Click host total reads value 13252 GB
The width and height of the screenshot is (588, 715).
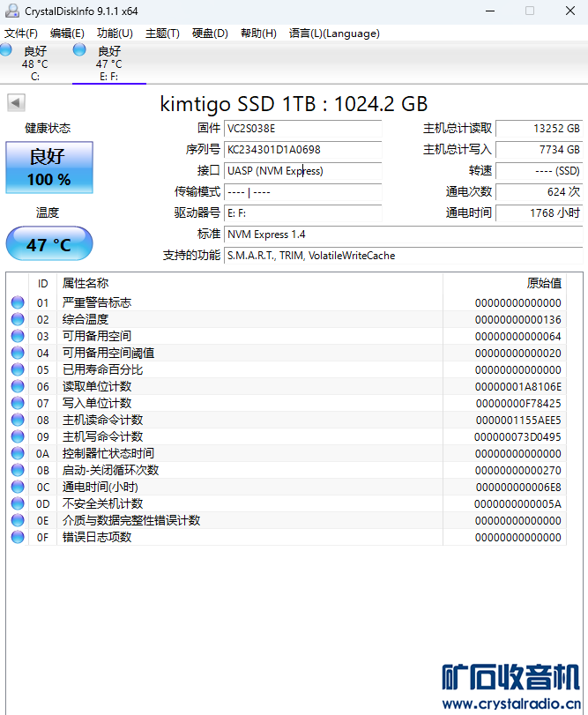[x=540, y=129]
